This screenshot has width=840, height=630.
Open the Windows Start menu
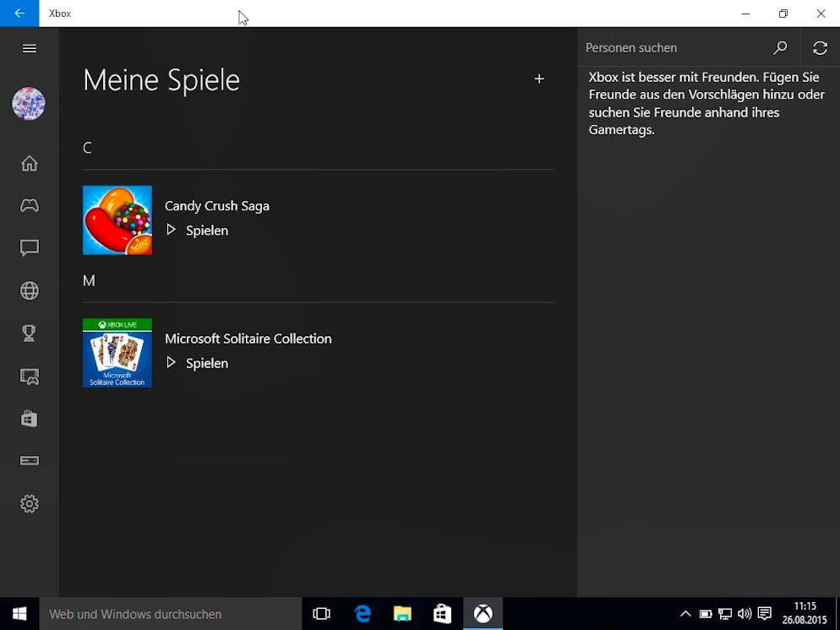coord(19,614)
